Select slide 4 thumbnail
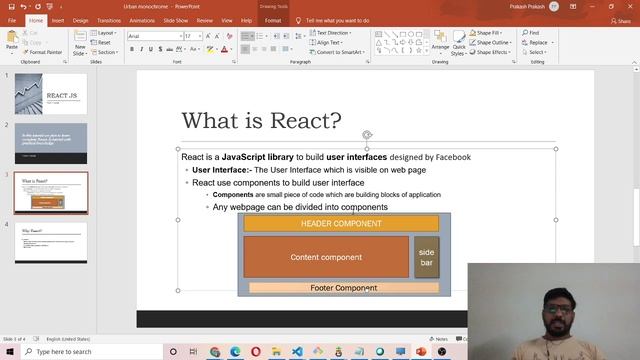This screenshot has width=640, height=360. (51, 243)
